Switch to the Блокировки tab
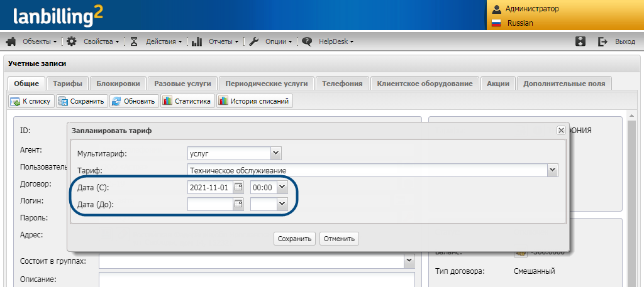 pyautogui.click(x=118, y=84)
